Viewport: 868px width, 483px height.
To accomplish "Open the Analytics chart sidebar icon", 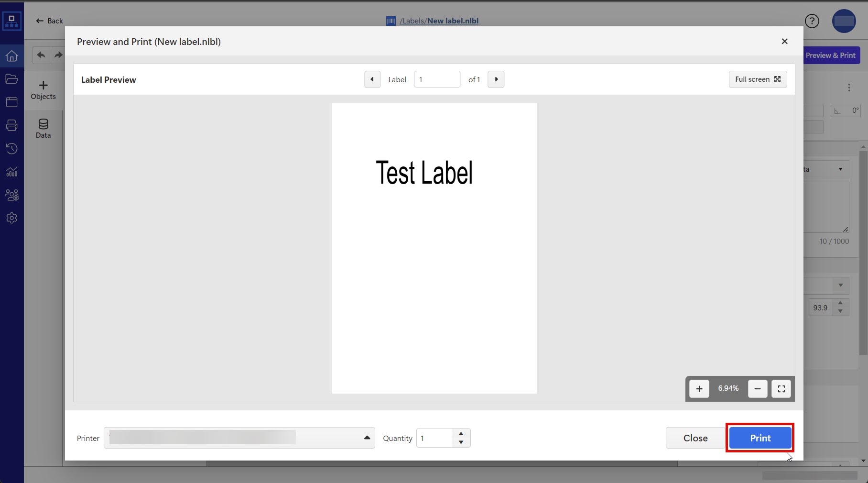I will [x=11, y=172].
